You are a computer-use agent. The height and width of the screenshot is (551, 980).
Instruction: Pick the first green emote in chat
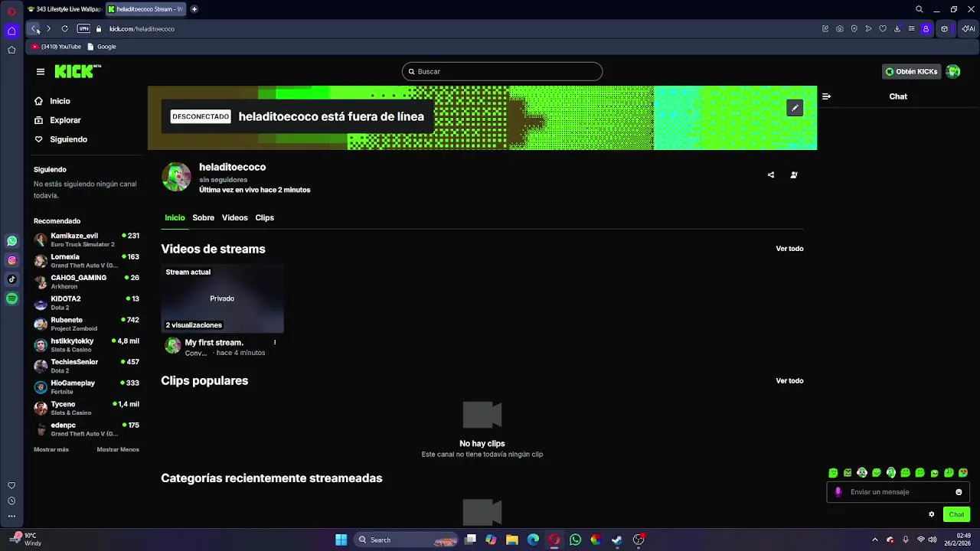point(833,473)
